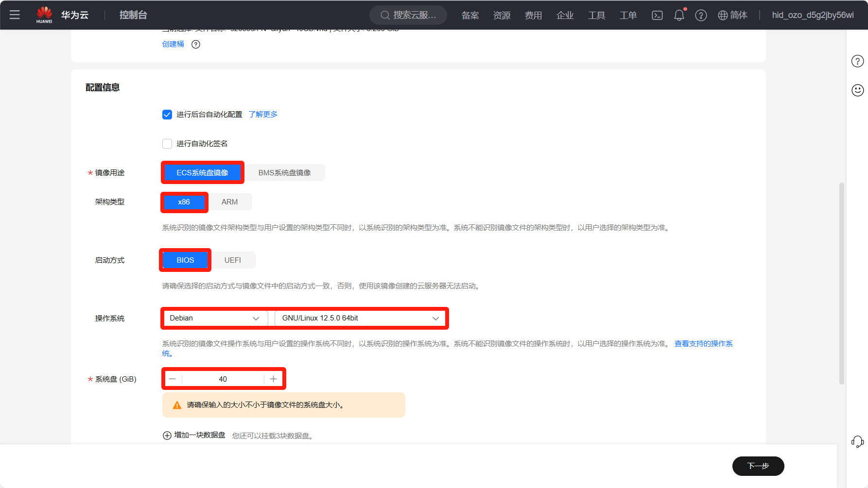Open the notifications bell
The image size is (868, 488).
[679, 15]
